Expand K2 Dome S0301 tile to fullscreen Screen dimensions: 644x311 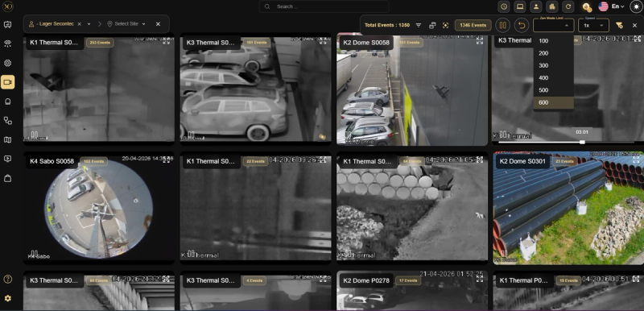636,160
